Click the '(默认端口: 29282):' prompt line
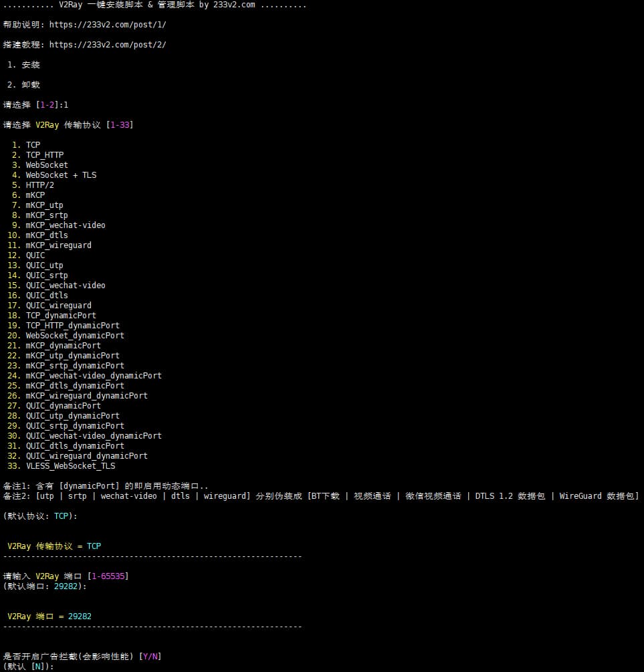 coord(45,586)
